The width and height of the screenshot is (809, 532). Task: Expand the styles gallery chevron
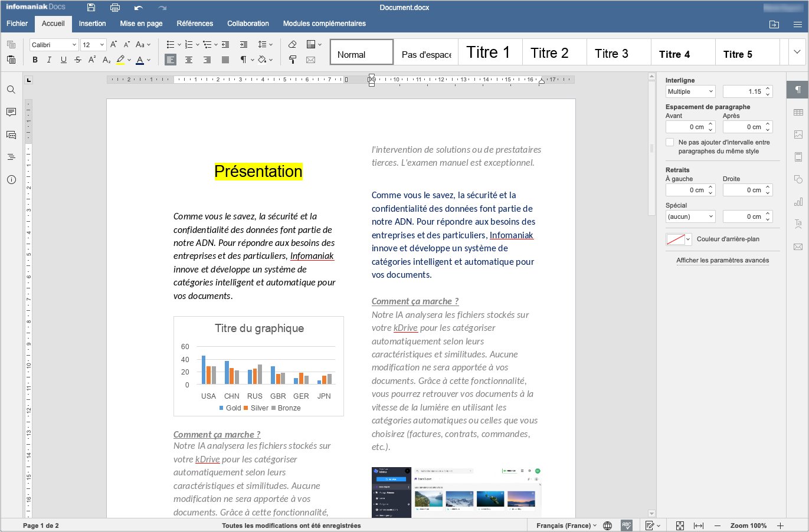point(797,52)
